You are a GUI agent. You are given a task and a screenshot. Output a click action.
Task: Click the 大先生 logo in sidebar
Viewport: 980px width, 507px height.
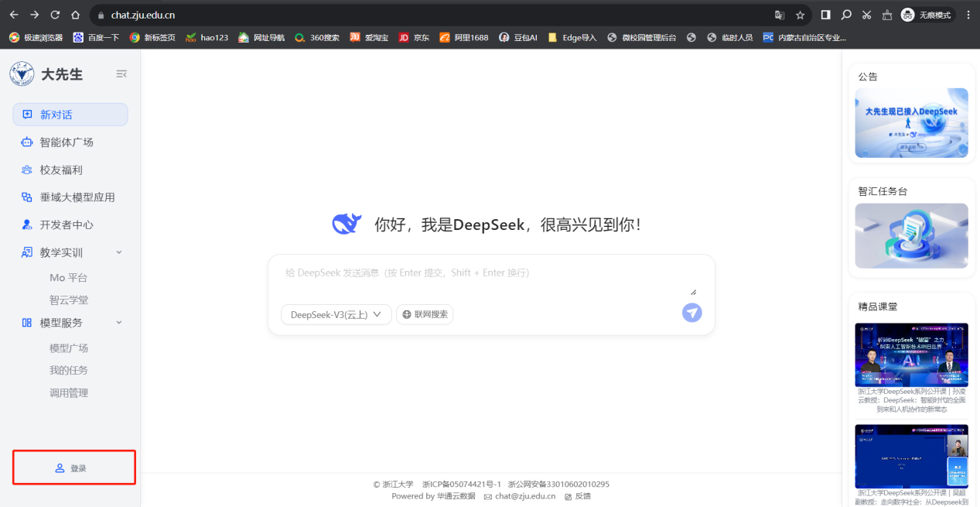46,74
